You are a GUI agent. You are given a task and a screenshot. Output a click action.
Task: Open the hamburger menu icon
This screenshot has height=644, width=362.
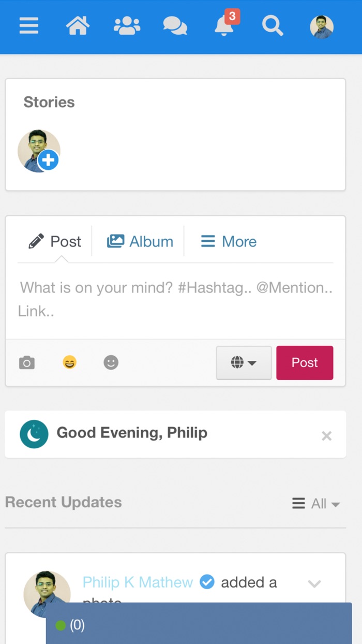coord(29,26)
